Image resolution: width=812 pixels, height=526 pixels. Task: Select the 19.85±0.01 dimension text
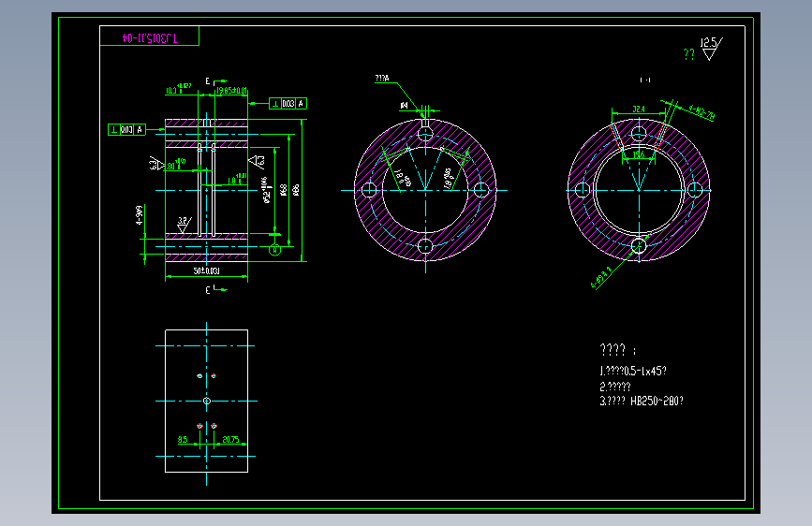pos(231,91)
